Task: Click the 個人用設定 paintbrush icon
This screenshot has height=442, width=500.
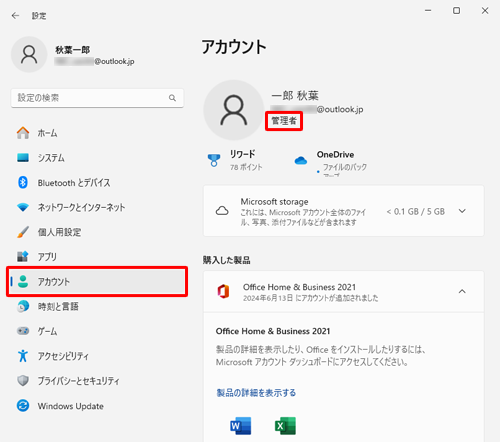Action: 23,232
